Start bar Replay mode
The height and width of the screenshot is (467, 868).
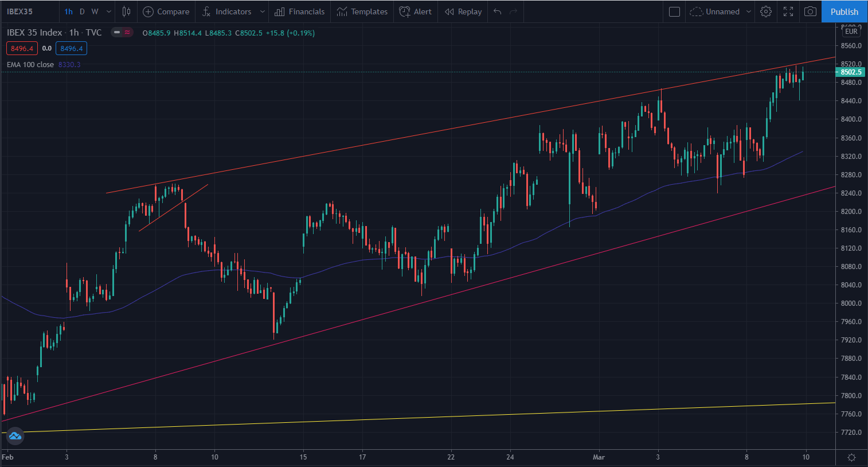pyautogui.click(x=463, y=11)
